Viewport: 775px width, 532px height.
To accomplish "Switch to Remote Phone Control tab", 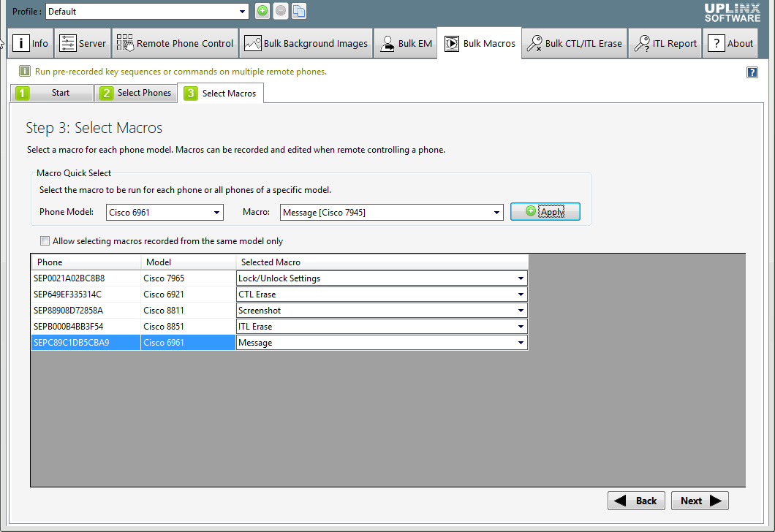I will click(175, 43).
